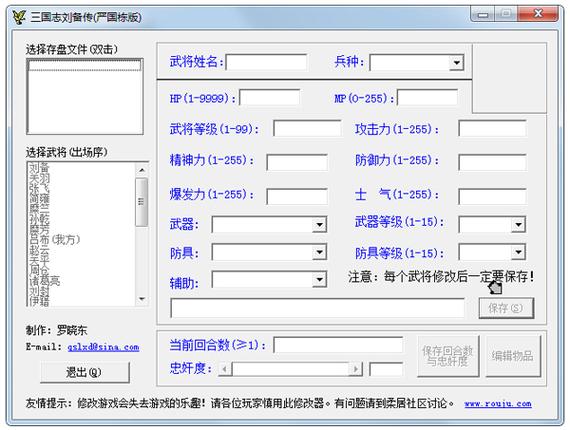Select 吕布(我方) in the general list

(55, 240)
